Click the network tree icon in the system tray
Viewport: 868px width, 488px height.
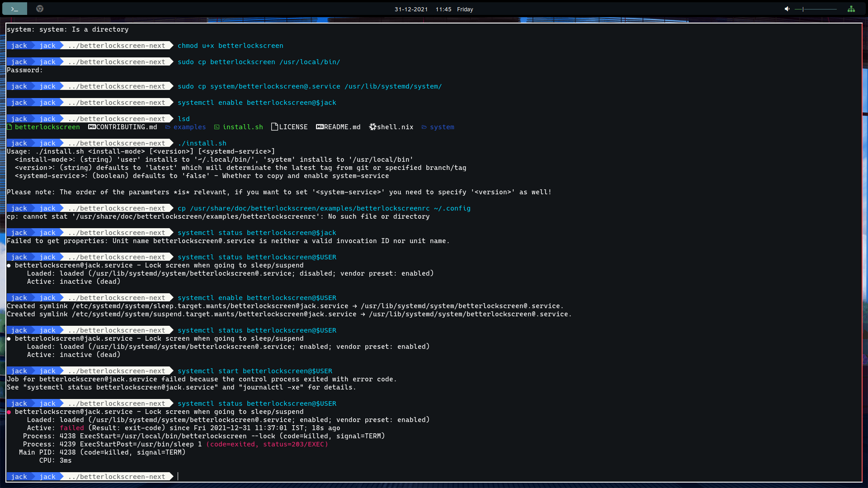(x=852, y=9)
